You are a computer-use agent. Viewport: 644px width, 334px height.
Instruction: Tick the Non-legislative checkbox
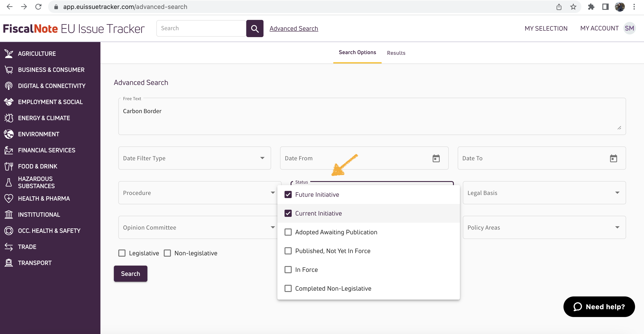167,253
